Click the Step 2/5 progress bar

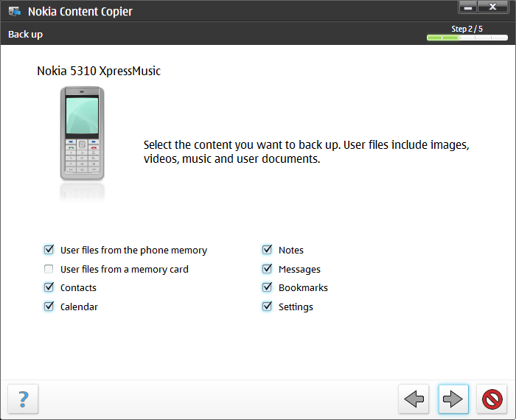(467, 38)
